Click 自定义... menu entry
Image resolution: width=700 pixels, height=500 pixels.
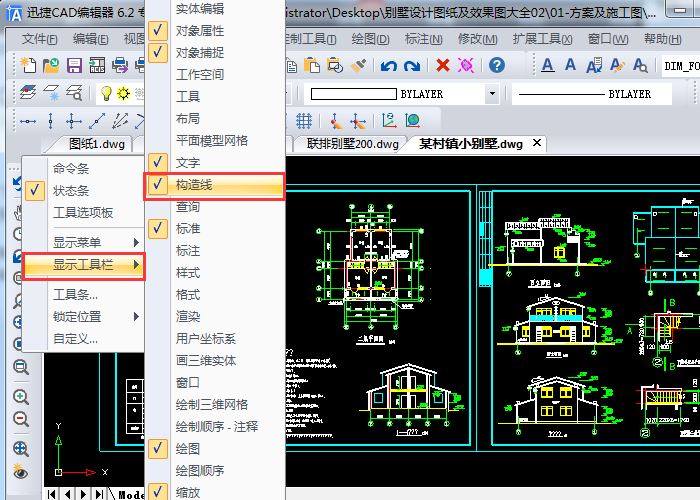point(83,339)
